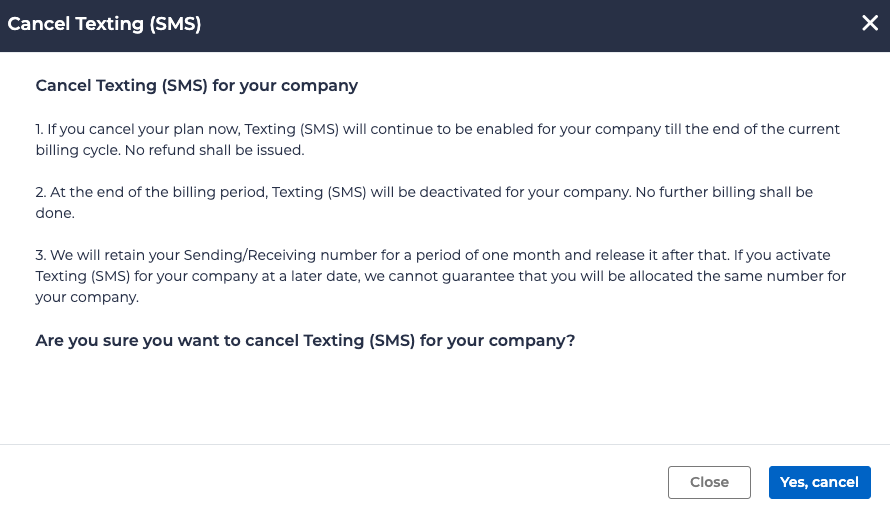Click the list number "2."
This screenshot has width=890, height=515.
[x=41, y=192]
